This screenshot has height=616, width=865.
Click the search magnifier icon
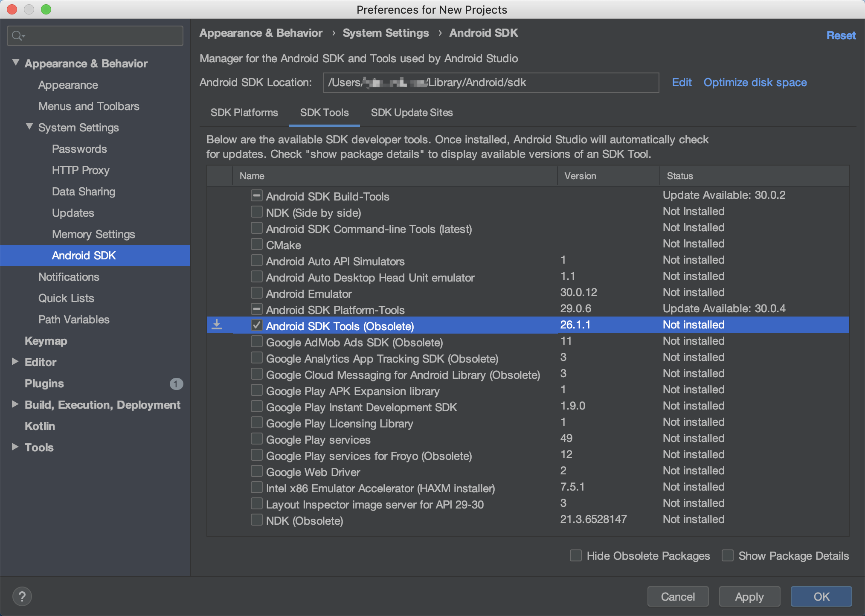click(x=17, y=36)
